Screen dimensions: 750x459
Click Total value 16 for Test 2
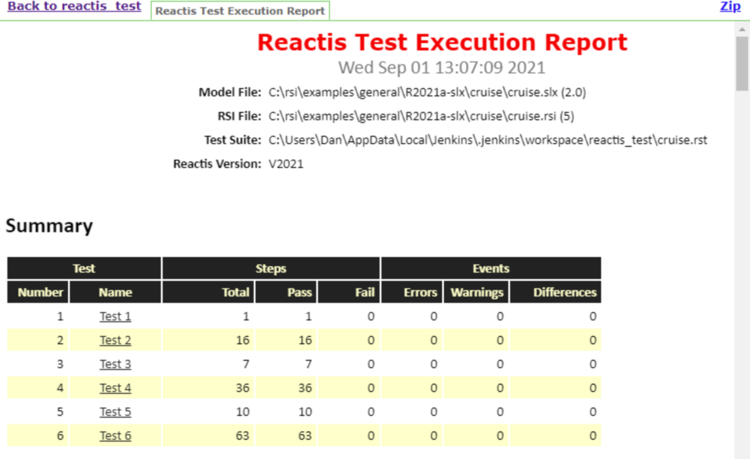243,340
